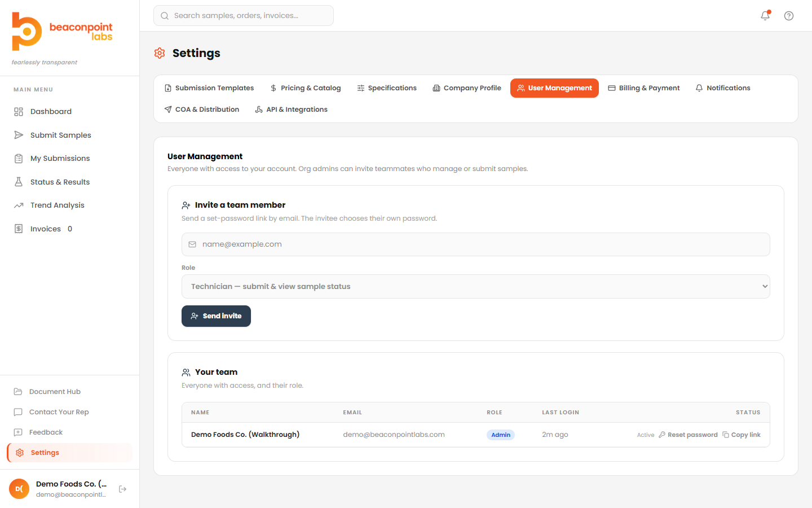This screenshot has width=812, height=508.
Task: Click the Active status label
Action: coord(646,435)
